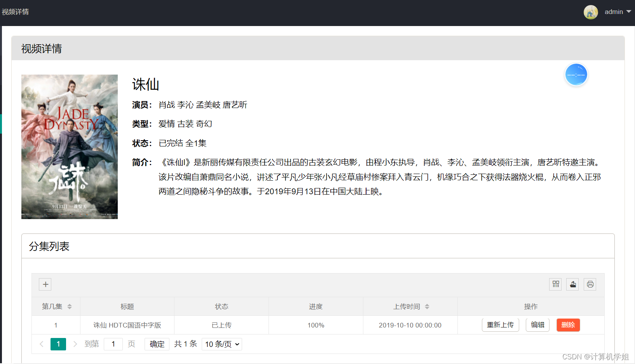
Task: Click the 诛仙 movie title heading
Action: tap(145, 84)
